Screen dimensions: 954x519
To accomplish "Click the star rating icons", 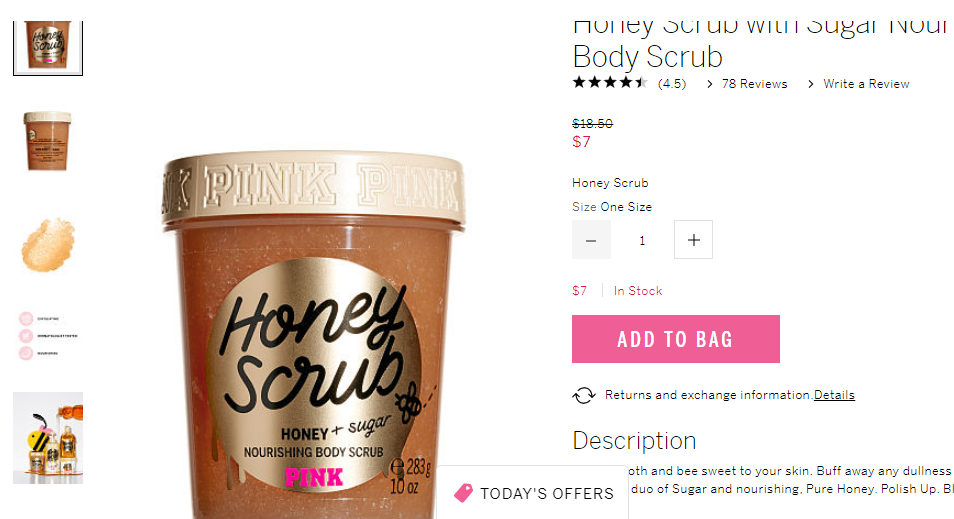I will (x=610, y=83).
